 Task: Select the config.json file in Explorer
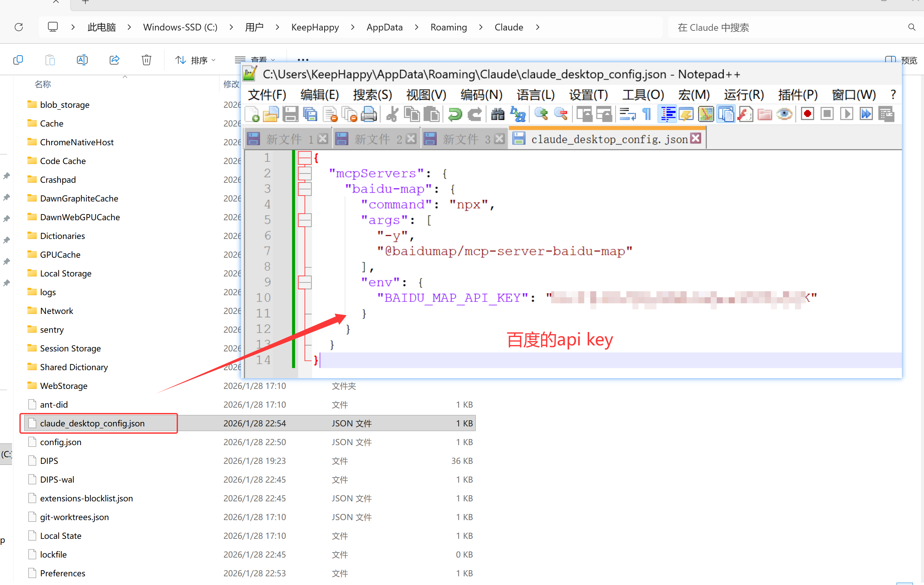[x=61, y=442]
